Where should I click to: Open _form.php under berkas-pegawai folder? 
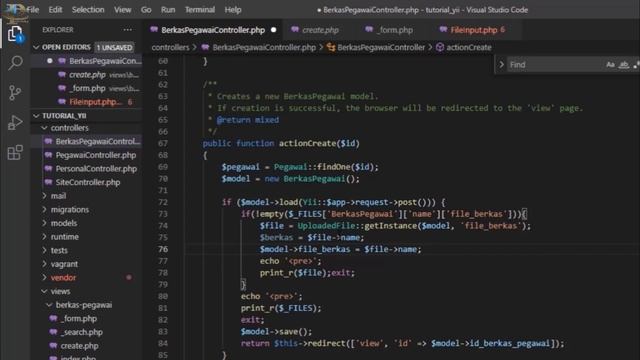(88, 318)
